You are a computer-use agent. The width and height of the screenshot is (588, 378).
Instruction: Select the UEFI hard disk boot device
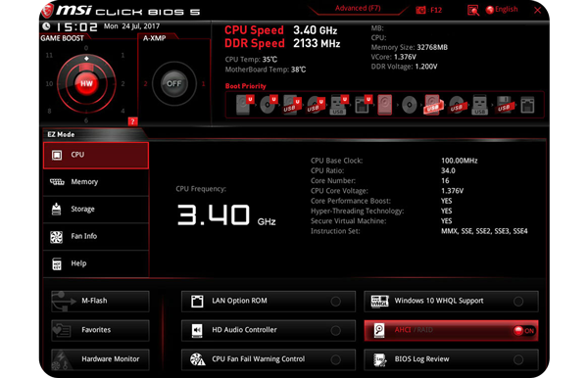(x=244, y=104)
